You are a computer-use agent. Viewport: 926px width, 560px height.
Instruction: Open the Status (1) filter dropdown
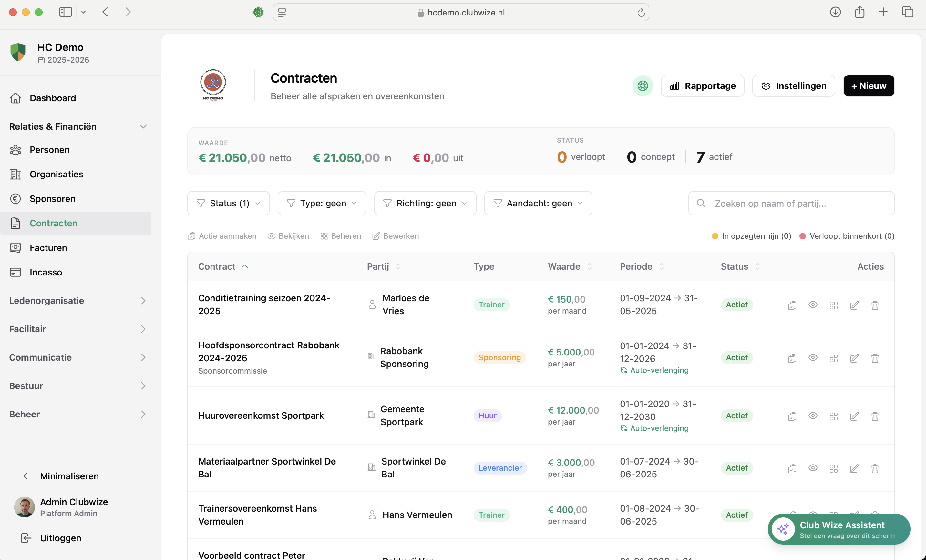[x=228, y=203]
